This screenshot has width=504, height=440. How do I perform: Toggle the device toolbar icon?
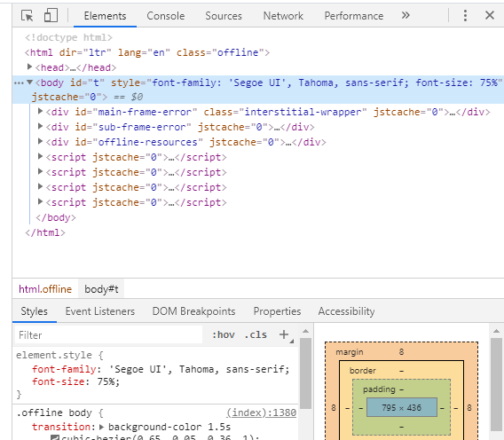(51, 15)
